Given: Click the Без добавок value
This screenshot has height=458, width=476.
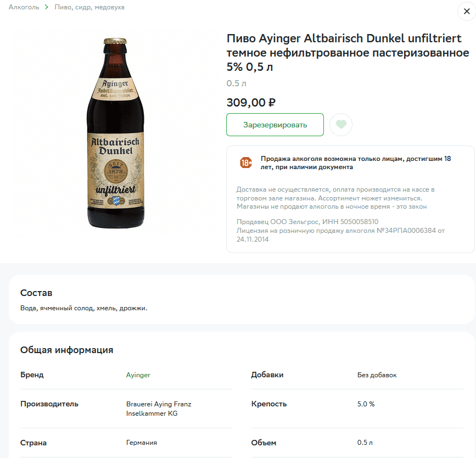Looking at the screenshot, I should click(x=377, y=375).
